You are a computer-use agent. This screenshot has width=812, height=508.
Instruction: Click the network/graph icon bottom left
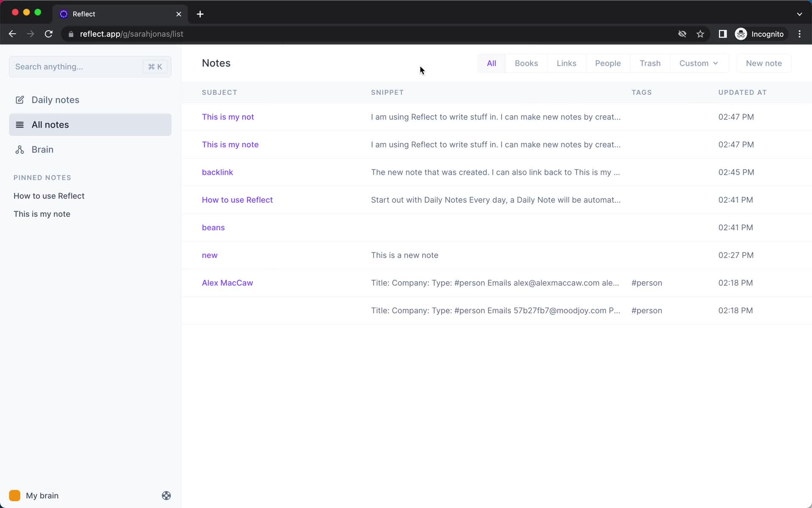pos(167,496)
